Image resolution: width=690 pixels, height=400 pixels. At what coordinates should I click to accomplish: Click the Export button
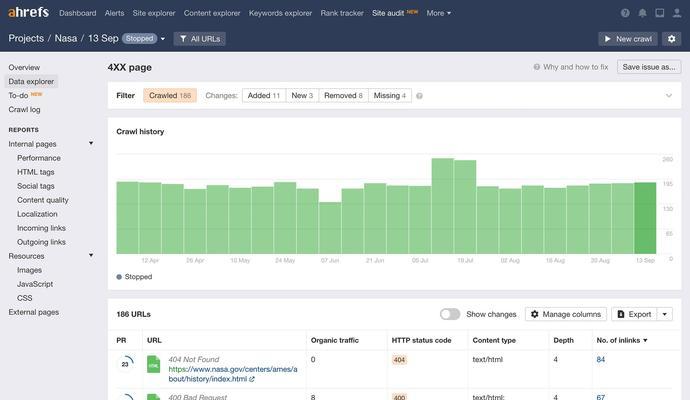634,314
